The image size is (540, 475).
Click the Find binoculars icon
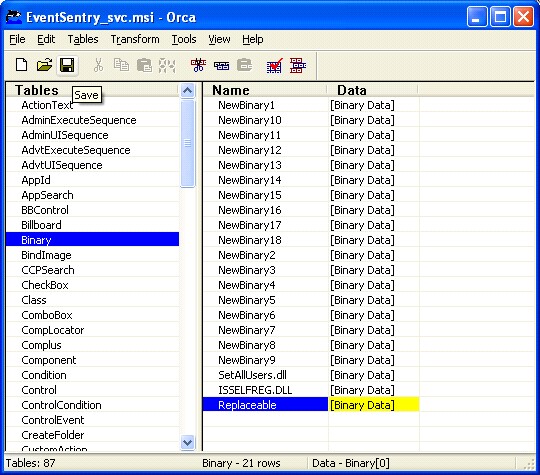pyautogui.click(x=167, y=65)
